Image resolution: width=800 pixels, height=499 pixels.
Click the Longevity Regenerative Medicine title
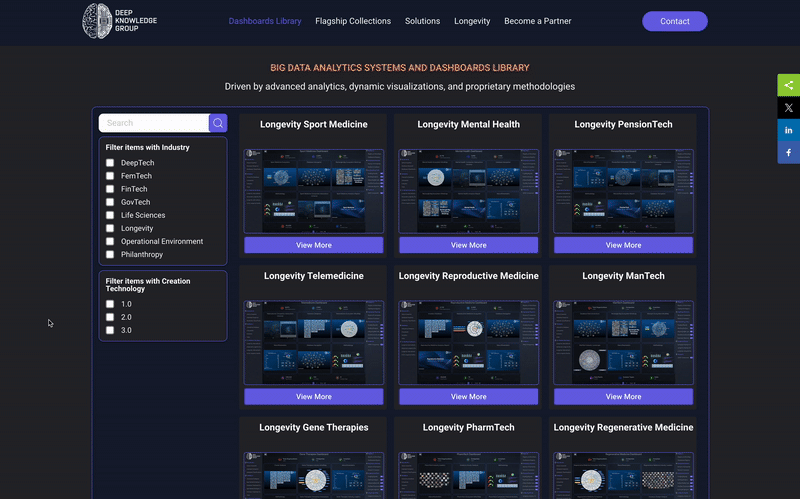(623, 428)
